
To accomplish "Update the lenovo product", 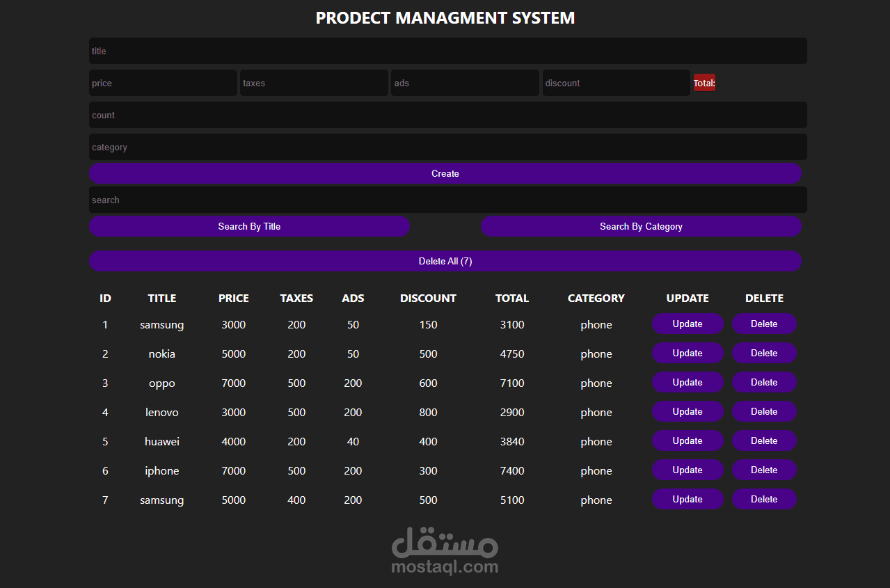I will (x=688, y=411).
